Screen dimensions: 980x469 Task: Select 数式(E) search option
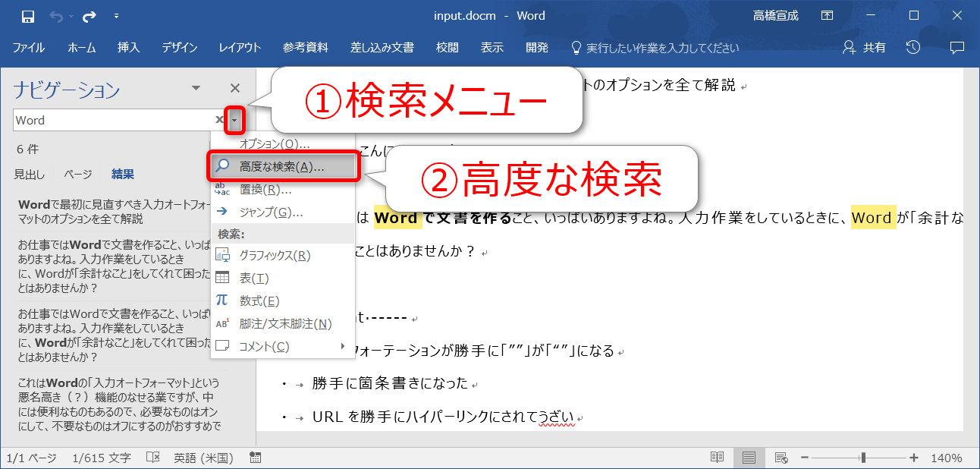pyautogui.click(x=283, y=301)
